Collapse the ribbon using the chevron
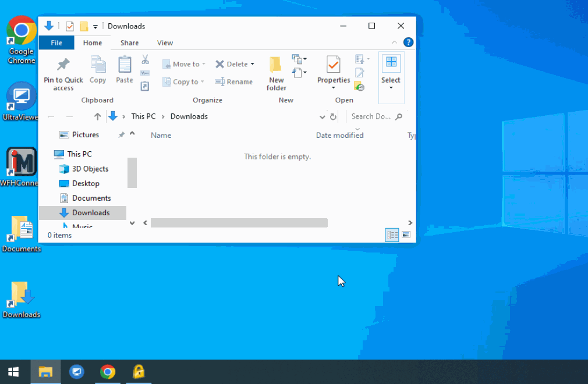 tap(395, 43)
